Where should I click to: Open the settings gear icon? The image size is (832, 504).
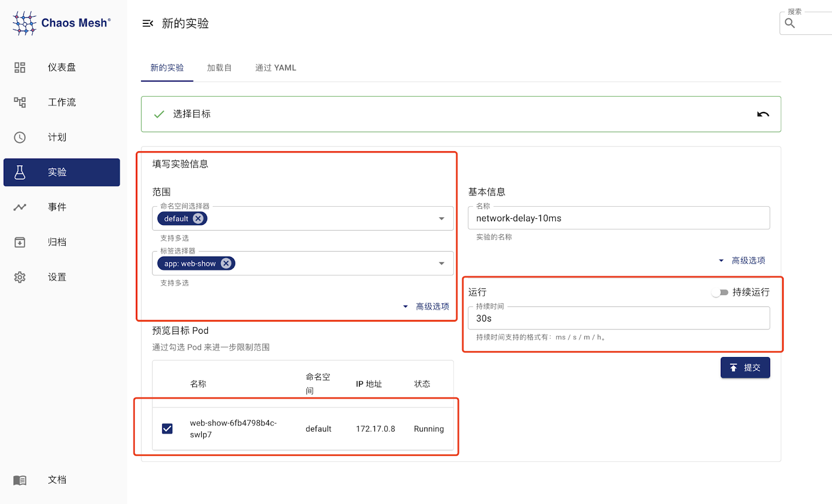tap(20, 277)
